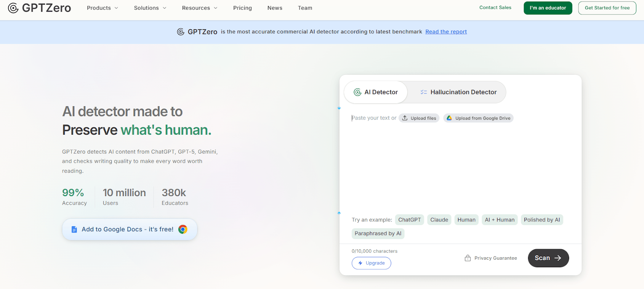Click Get Started for free button
Image resolution: width=644 pixels, height=289 pixels.
click(607, 8)
